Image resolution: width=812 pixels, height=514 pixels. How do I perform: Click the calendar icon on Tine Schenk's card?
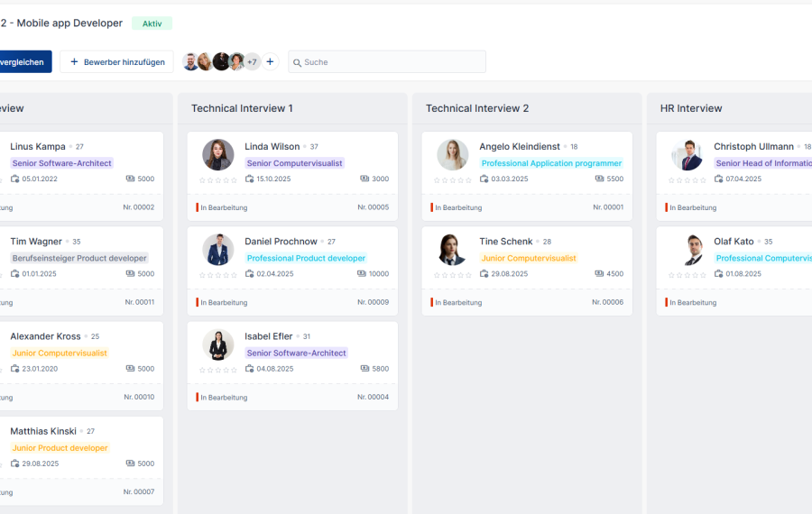484,274
